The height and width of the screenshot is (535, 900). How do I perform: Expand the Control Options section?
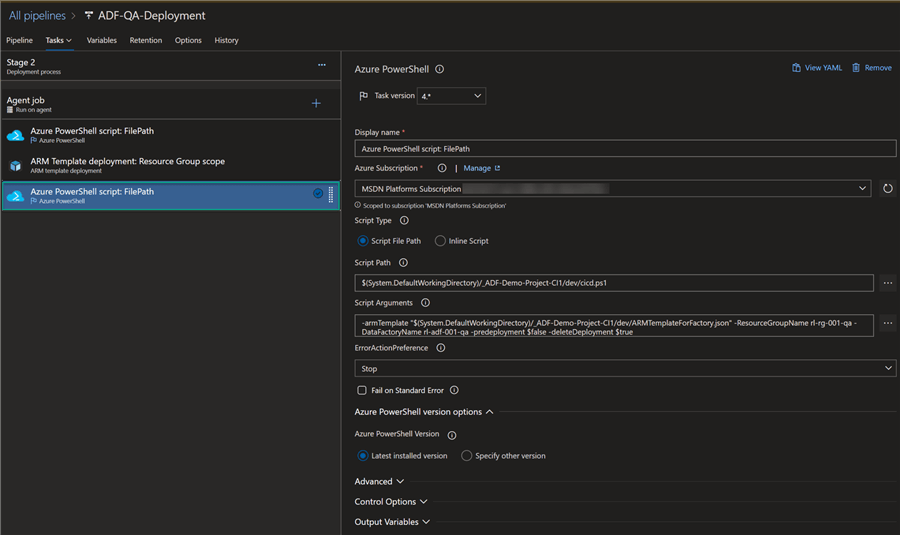(391, 502)
